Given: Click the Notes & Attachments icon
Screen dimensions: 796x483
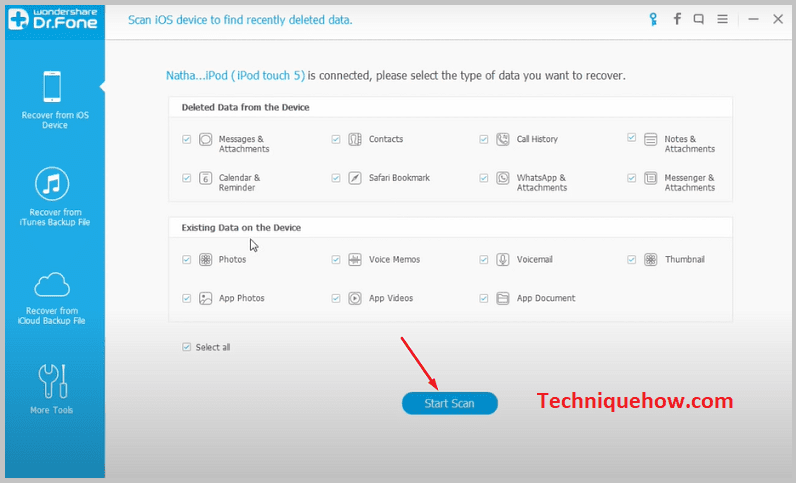Looking at the screenshot, I should [650, 139].
